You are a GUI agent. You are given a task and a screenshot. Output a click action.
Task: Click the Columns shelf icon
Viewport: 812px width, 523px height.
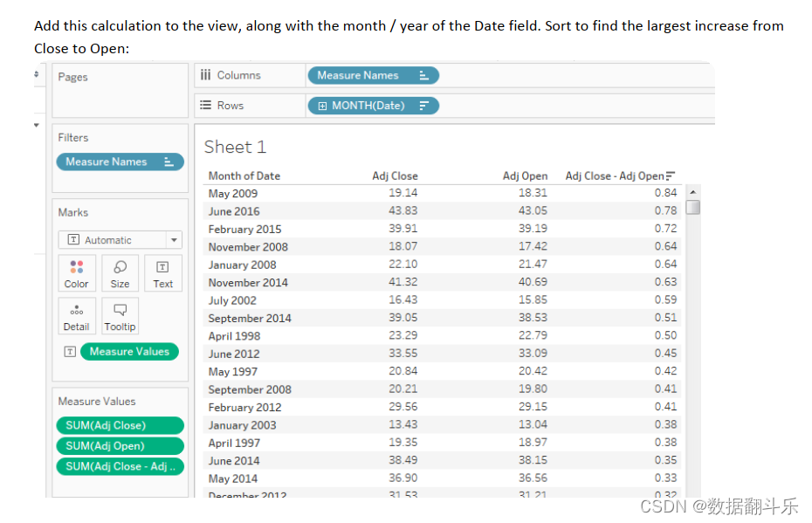(x=205, y=75)
